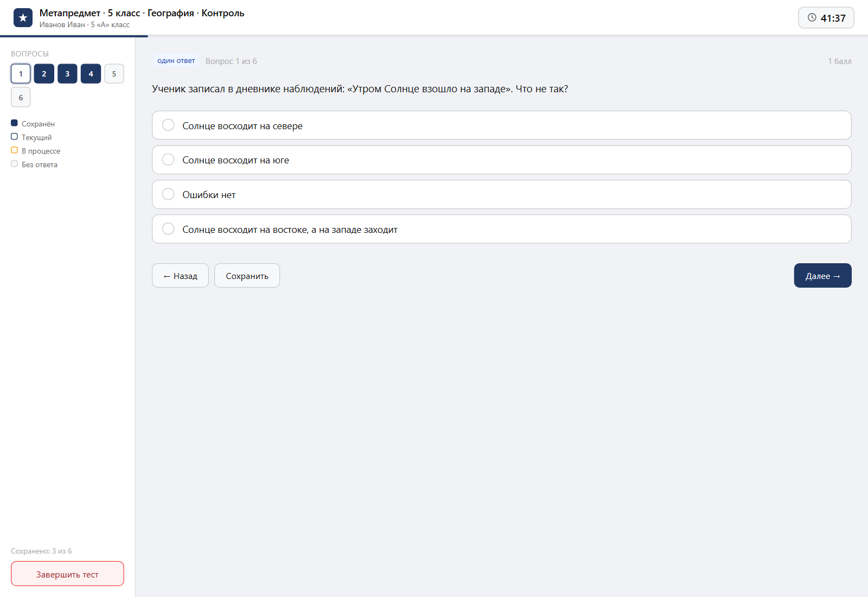Open question 6 in the sidebar

pos(21,98)
